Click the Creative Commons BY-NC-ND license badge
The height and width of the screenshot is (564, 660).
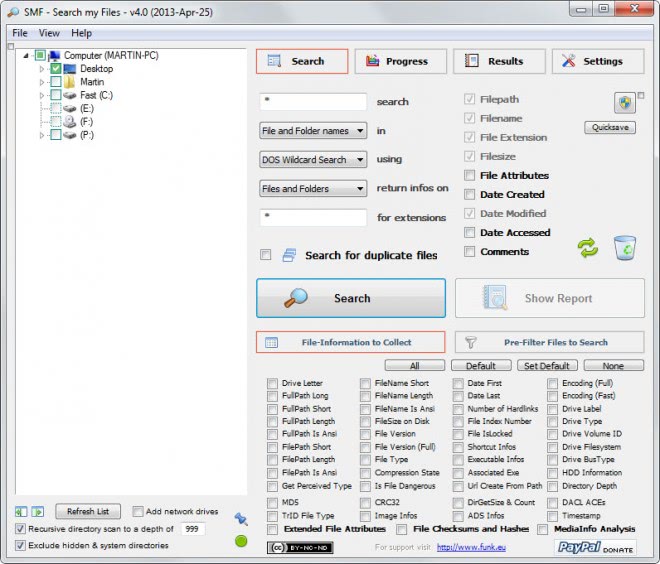[300, 547]
